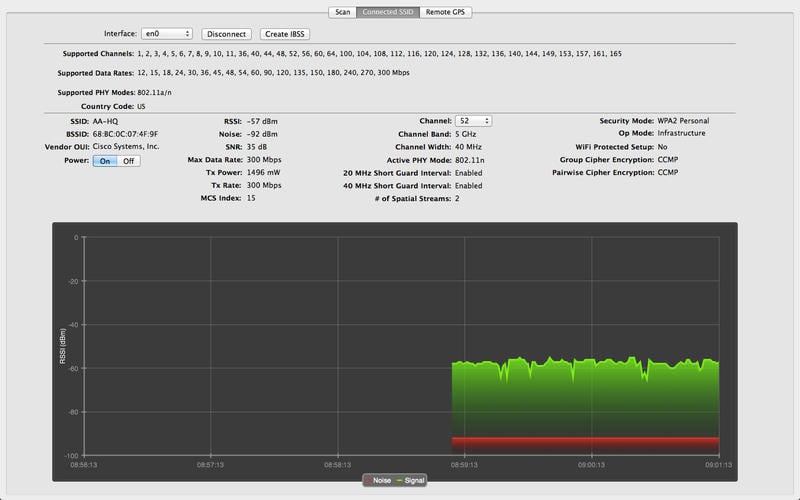Click the RSSI (dBm) axis label

(63, 346)
